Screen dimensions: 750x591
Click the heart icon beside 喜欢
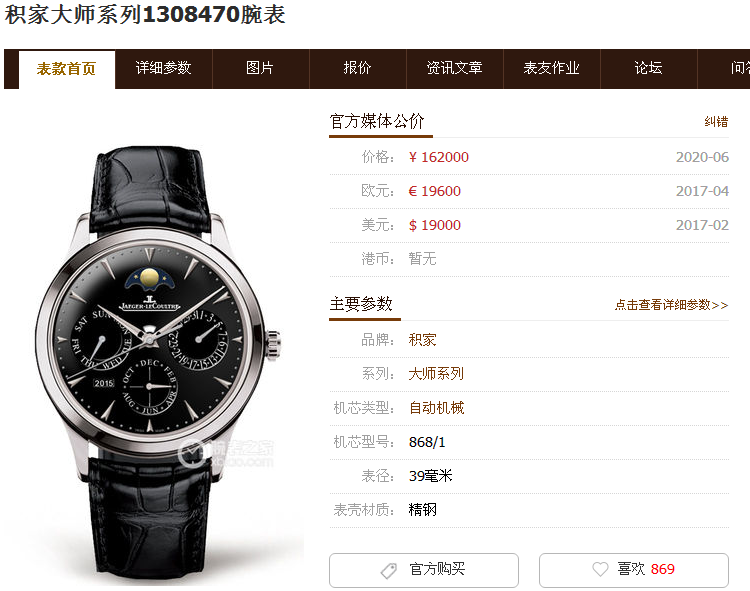click(x=600, y=569)
